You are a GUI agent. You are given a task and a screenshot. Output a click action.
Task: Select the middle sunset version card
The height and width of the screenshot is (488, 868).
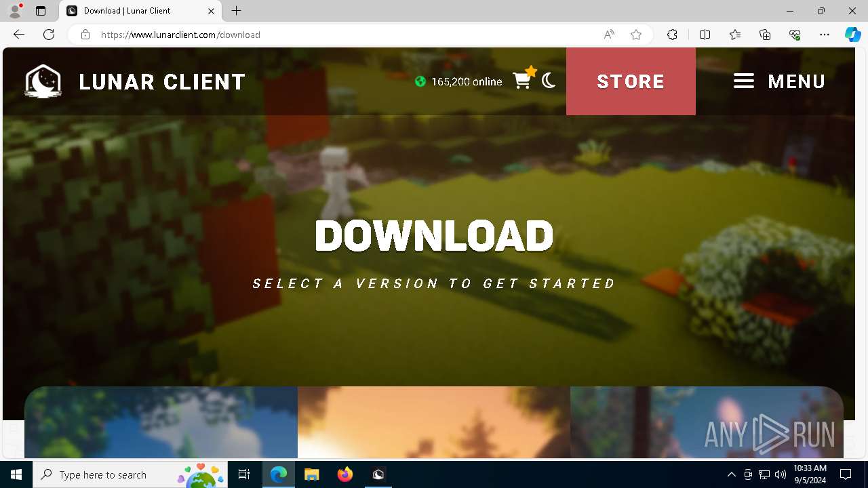point(434,422)
